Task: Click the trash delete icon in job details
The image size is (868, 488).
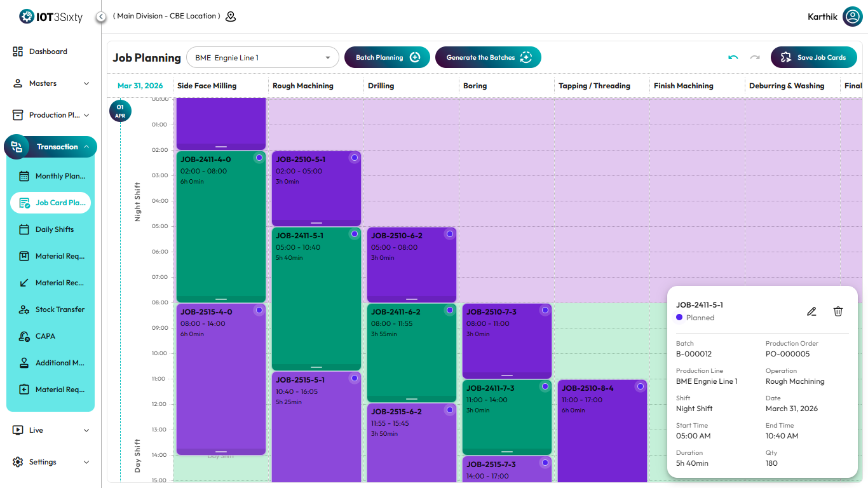Action: click(838, 311)
